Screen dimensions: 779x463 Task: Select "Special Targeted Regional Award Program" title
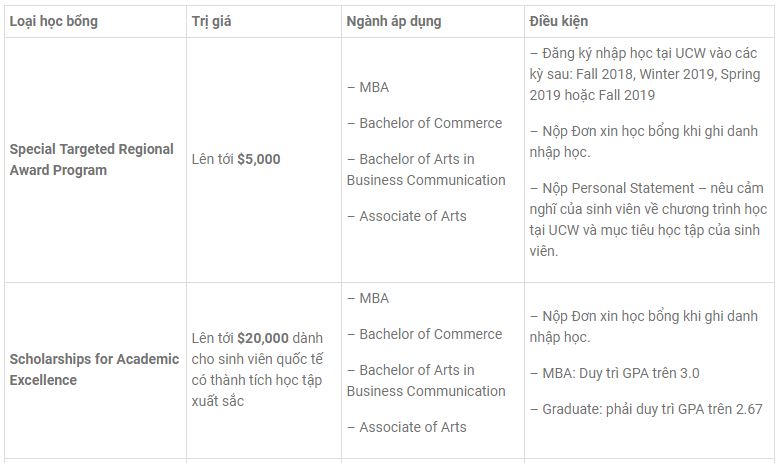[x=91, y=159]
